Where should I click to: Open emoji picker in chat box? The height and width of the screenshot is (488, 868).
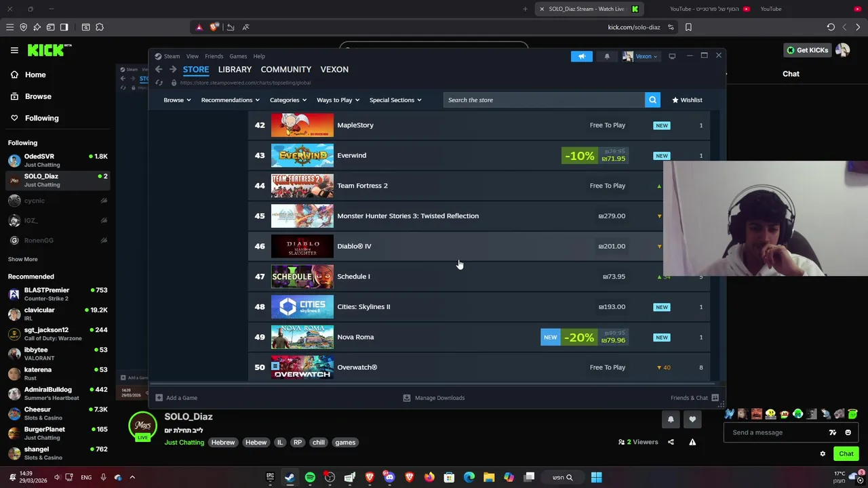[848, 432]
